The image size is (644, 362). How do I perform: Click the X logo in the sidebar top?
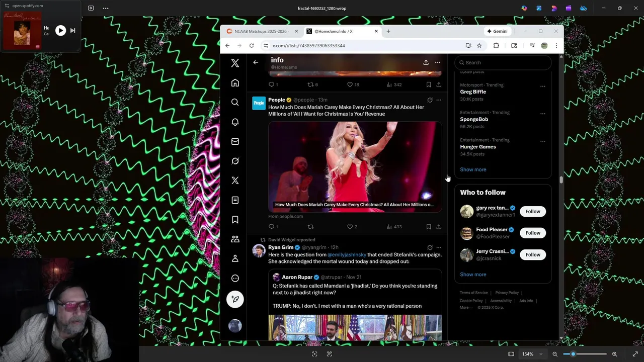235,63
